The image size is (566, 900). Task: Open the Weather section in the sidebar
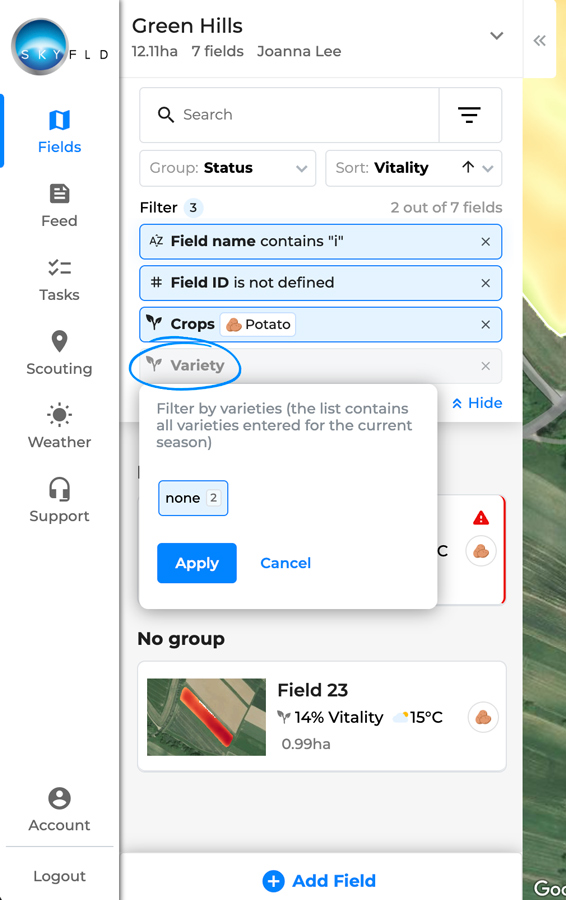click(59, 426)
